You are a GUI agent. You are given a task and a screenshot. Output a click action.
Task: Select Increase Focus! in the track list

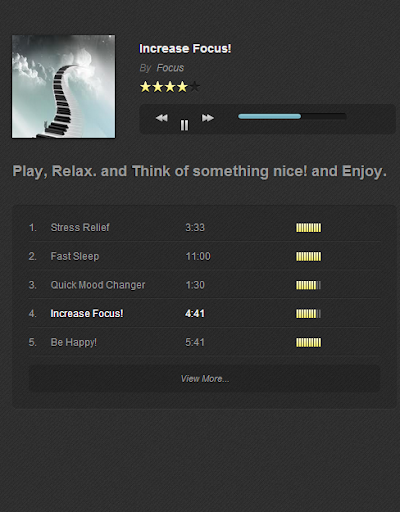click(x=87, y=313)
